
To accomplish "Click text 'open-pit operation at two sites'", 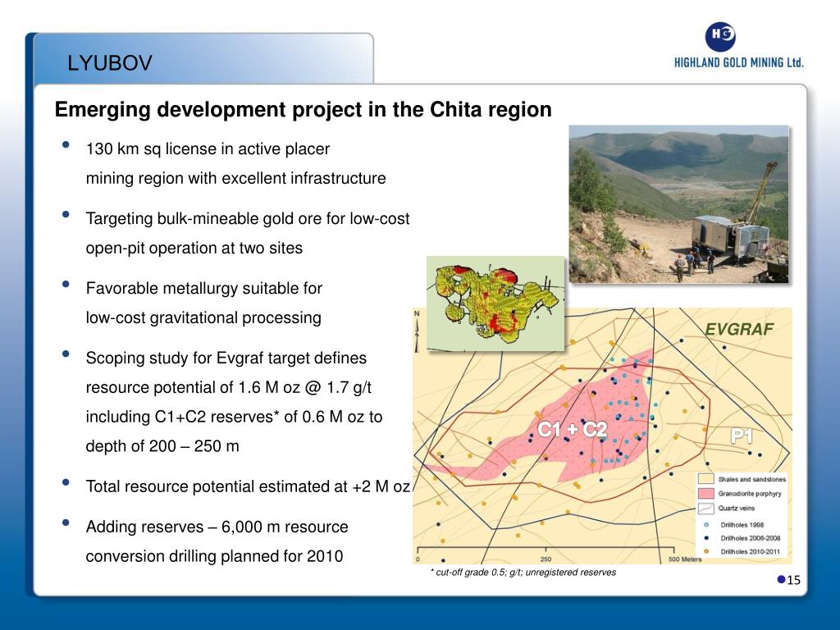I will pyautogui.click(x=194, y=248).
